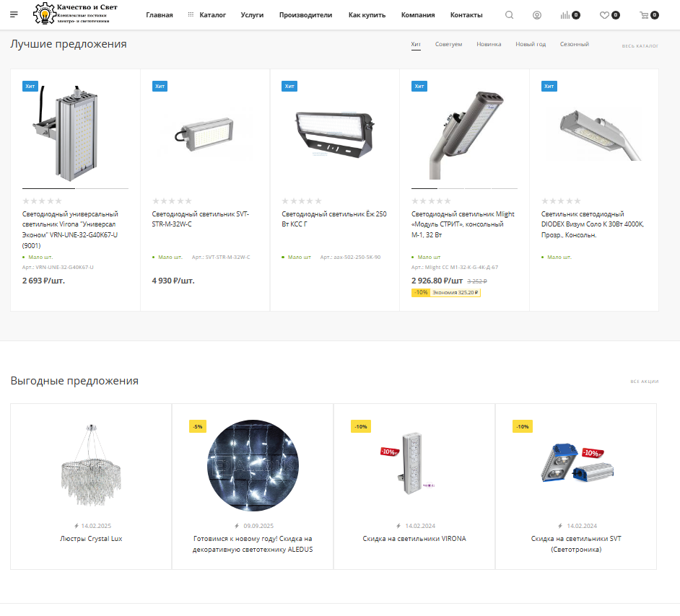
Task: Click the Каталог grid dots icon
Action: point(191,14)
